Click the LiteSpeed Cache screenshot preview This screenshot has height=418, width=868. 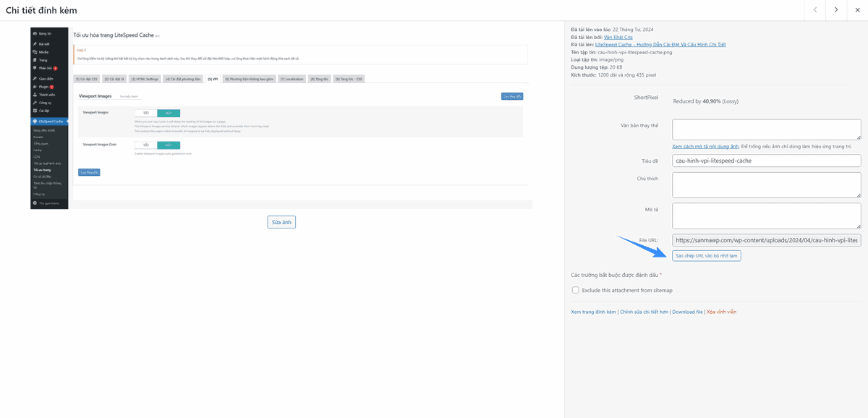281,119
